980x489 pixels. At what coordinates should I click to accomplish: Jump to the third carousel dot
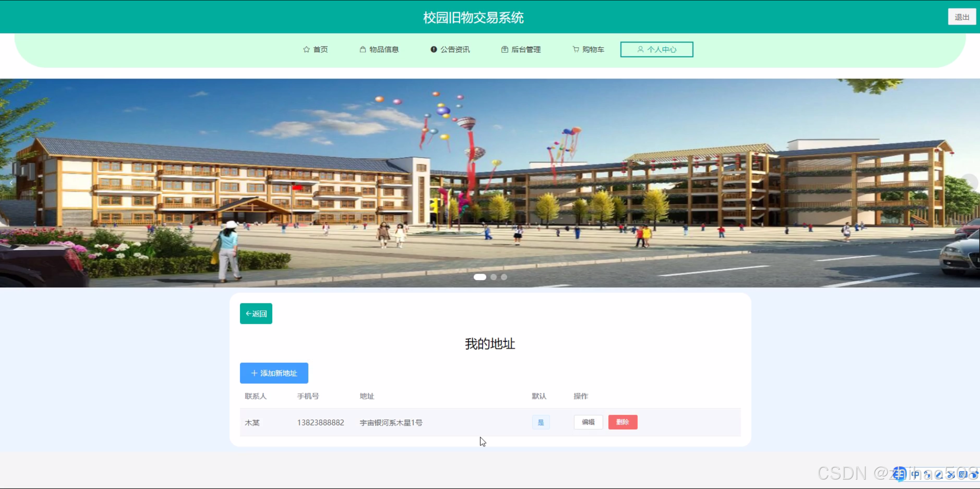[504, 277]
